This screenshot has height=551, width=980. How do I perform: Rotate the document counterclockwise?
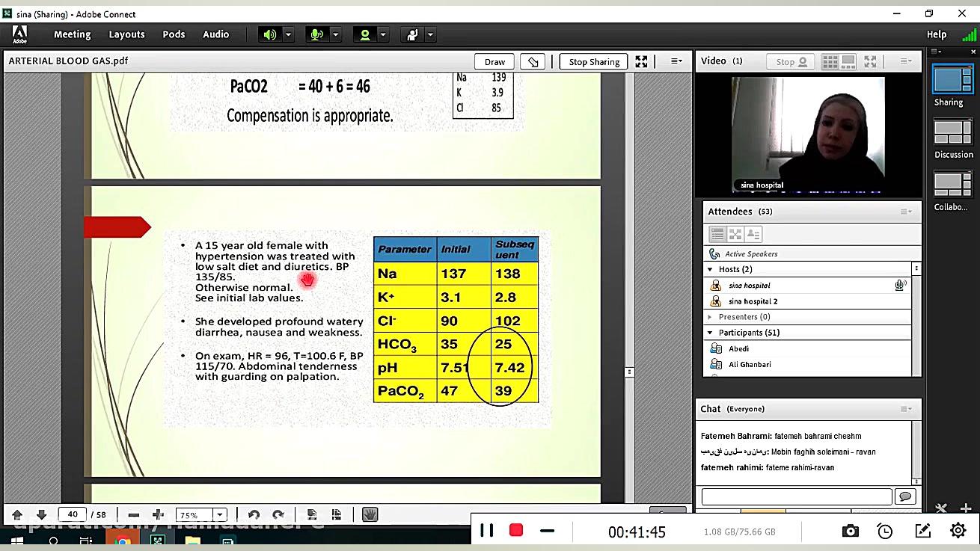point(254,514)
